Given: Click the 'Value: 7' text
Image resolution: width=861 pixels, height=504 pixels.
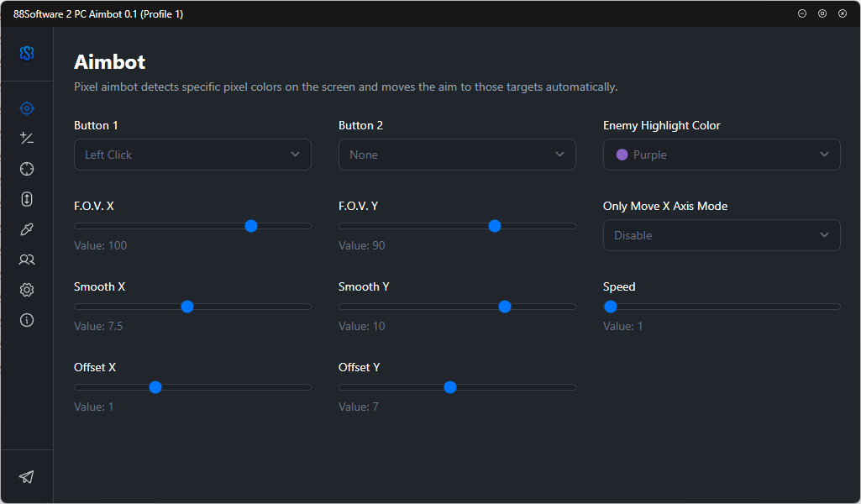Looking at the screenshot, I should pyautogui.click(x=359, y=407).
